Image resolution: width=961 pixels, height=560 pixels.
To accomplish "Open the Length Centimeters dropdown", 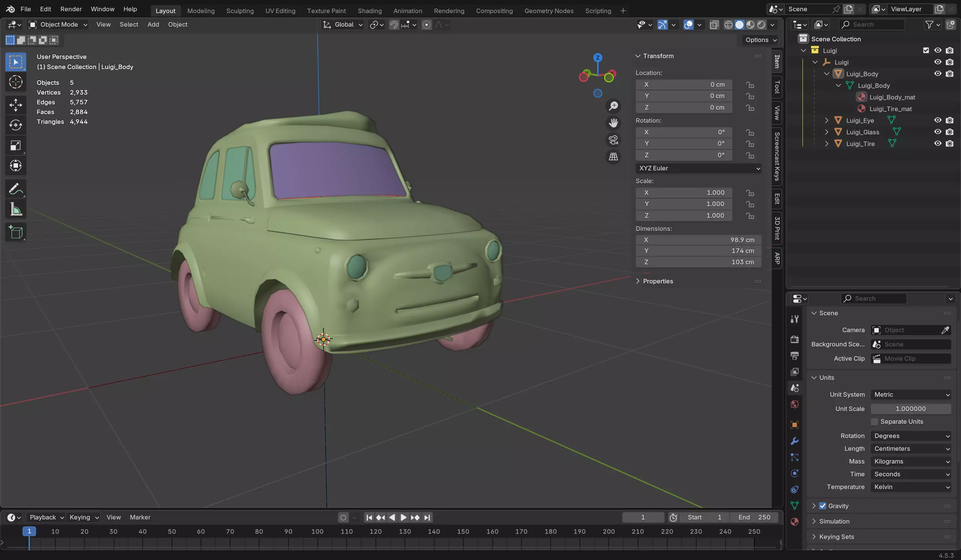I will click(911, 449).
